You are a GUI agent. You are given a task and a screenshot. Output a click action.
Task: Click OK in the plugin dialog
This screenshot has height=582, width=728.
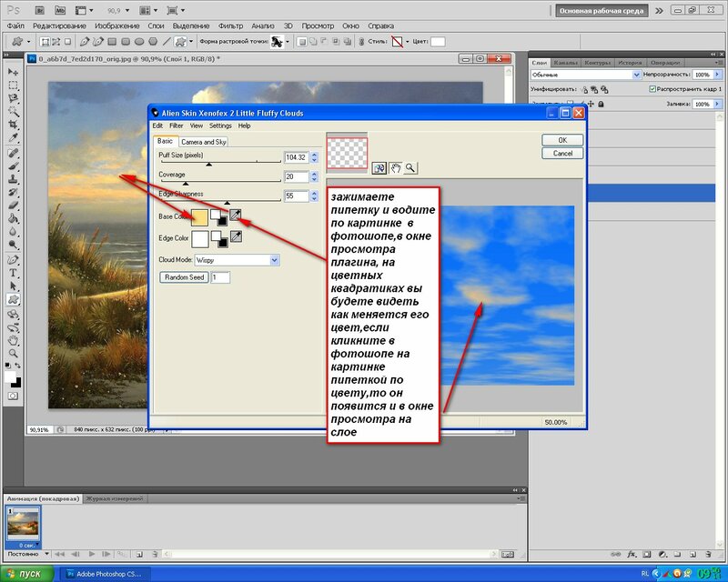point(562,140)
